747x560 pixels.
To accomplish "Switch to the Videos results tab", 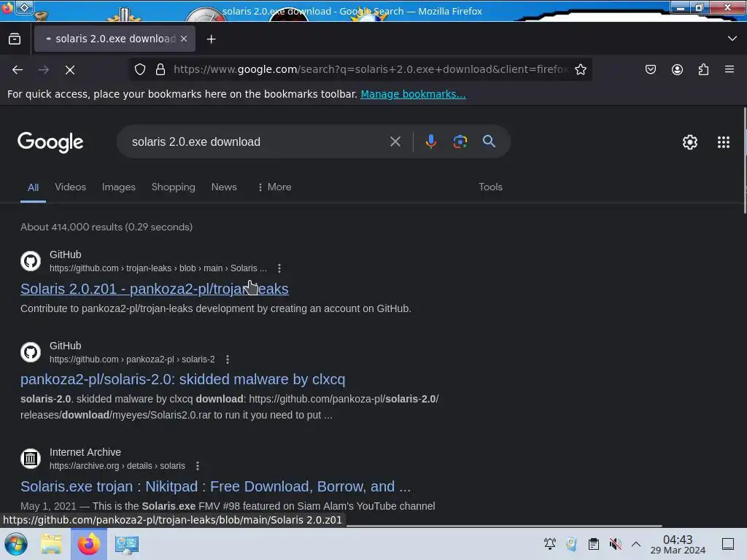I will coord(71,187).
